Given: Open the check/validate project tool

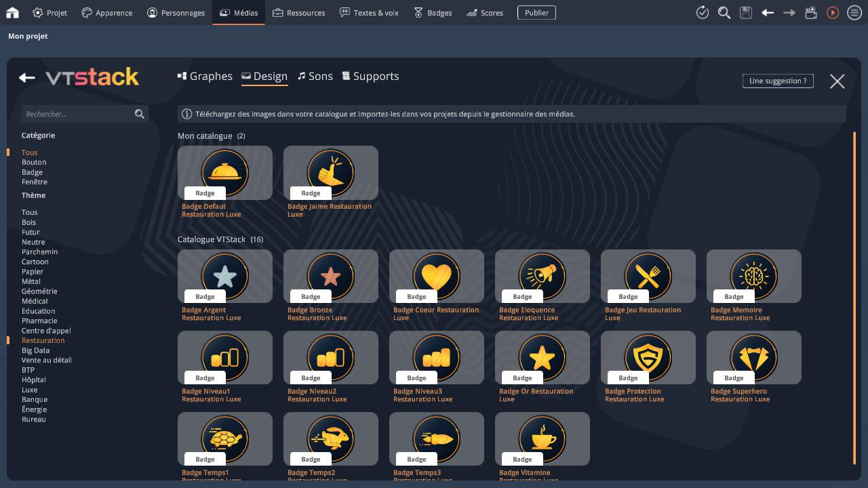Looking at the screenshot, I should point(703,12).
